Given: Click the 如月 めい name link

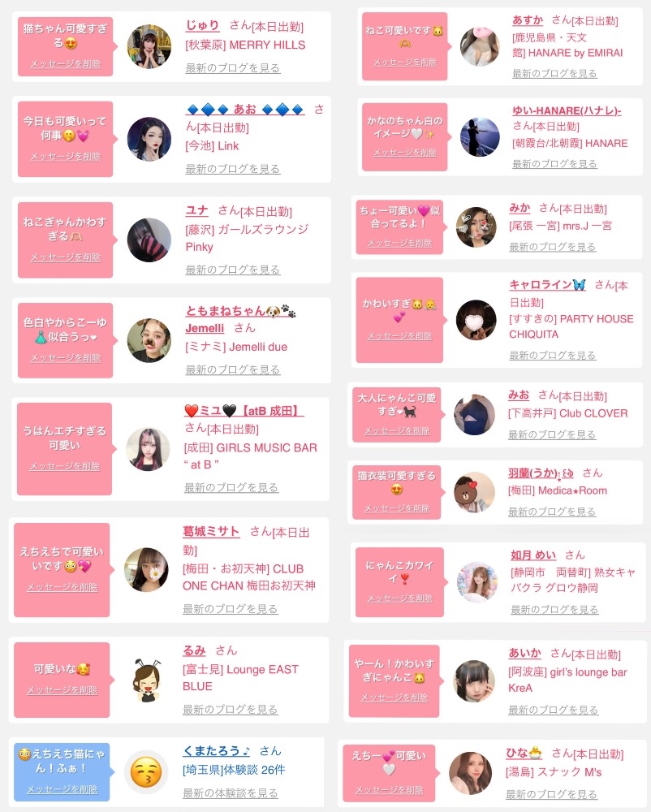Looking at the screenshot, I should click(533, 555).
